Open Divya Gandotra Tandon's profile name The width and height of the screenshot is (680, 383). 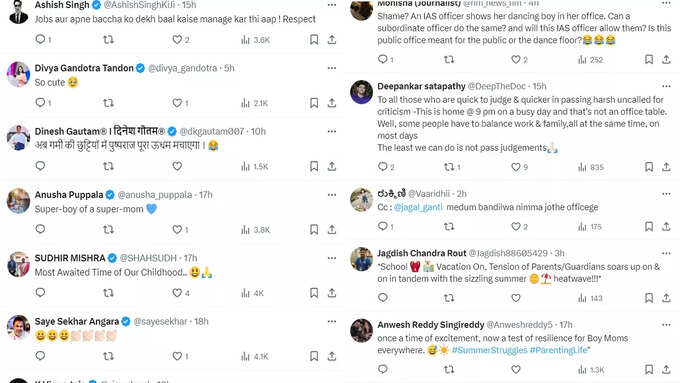point(84,68)
